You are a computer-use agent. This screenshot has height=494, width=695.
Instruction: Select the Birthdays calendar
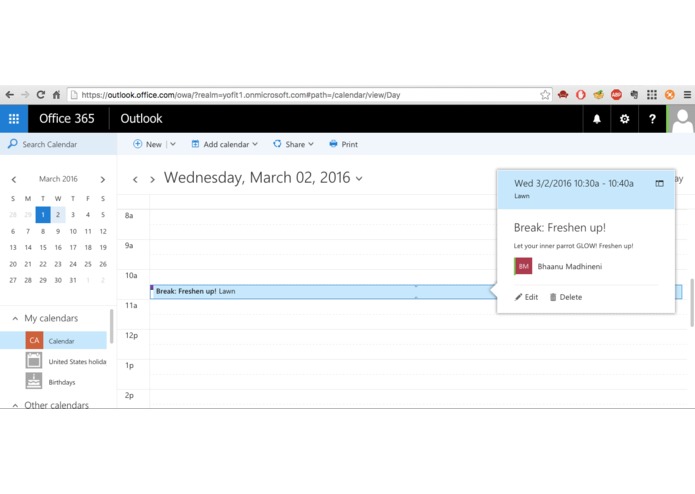pyautogui.click(x=62, y=382)
